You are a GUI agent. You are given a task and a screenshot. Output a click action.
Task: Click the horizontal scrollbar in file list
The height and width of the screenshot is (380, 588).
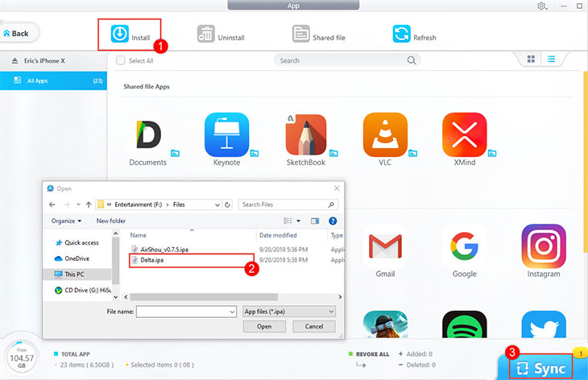204,297
